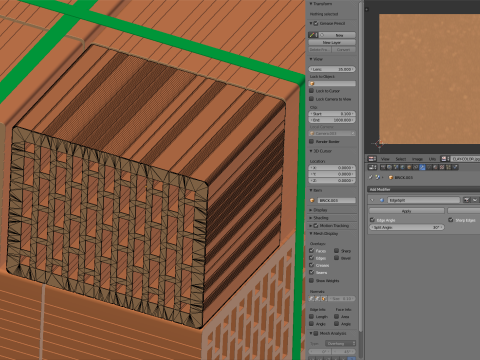Open the Texture checkerboard tab icon

(x=442, y=167)
